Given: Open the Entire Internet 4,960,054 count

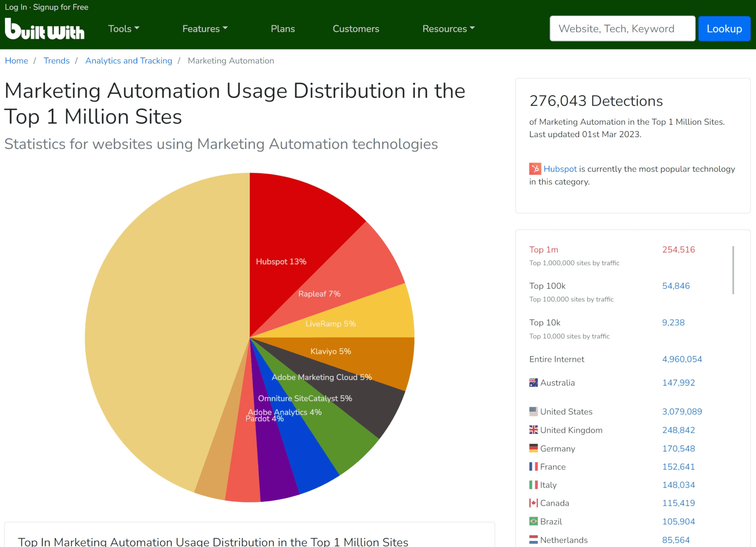Looking at the screenshot, I should 682,359.
